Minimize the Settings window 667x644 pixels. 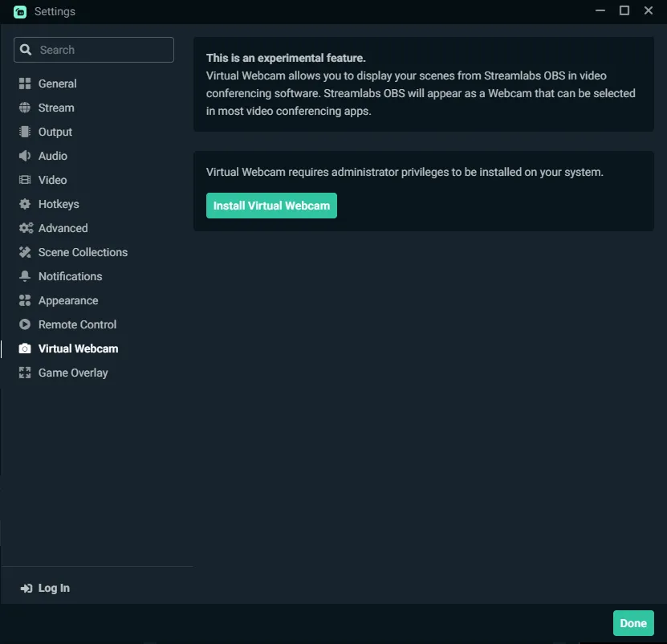coord(600,10)
